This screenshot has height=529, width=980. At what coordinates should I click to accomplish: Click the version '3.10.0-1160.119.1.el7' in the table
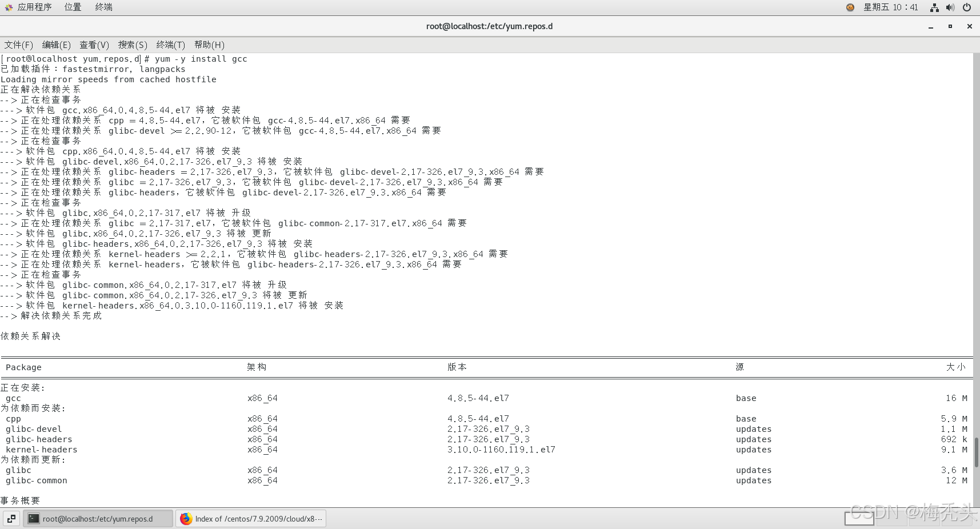501,450
